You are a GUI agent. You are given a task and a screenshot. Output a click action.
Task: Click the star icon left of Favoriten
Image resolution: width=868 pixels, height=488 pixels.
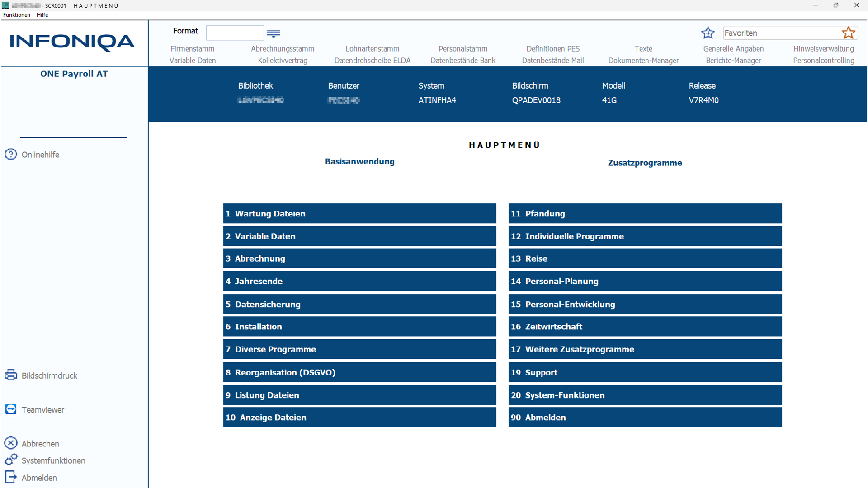[708, 33]
